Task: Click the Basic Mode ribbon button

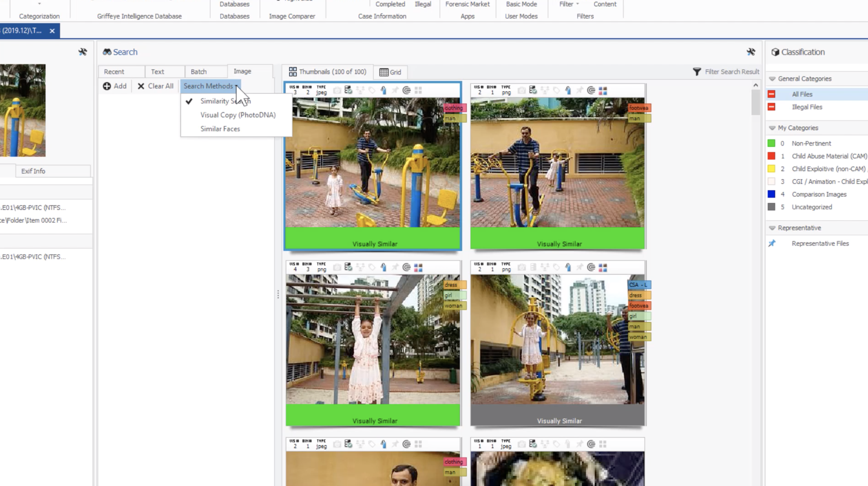Action: 521,4
